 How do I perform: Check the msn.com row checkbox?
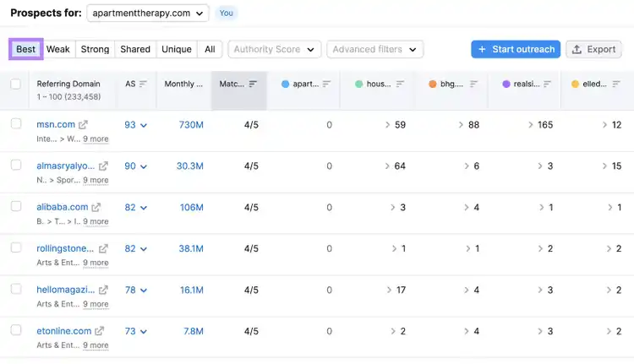click(x=16, y=123)
